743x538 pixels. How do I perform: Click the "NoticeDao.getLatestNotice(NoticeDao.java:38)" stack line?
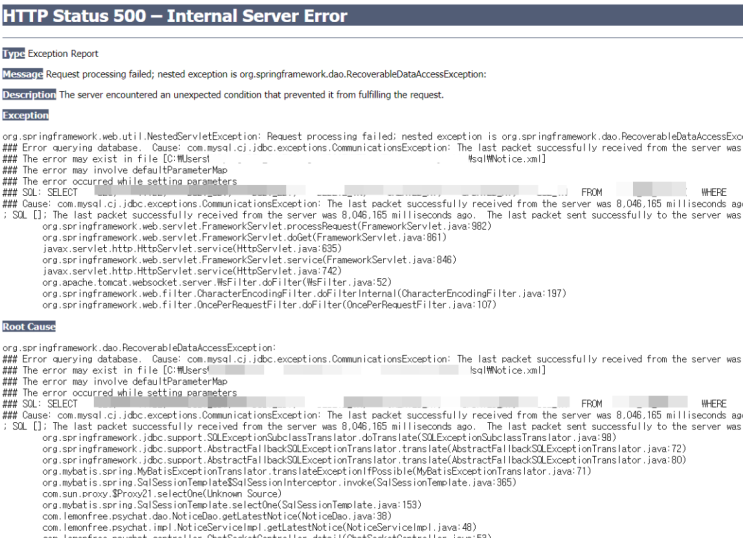coord(217,517)
